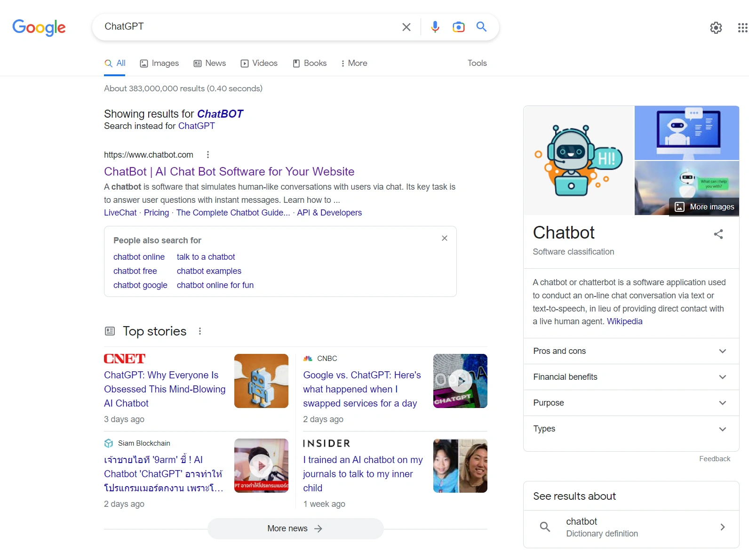Open the API & Developers sitelink
The width and height of the screenshot is (749, 560).
point(329,213)
